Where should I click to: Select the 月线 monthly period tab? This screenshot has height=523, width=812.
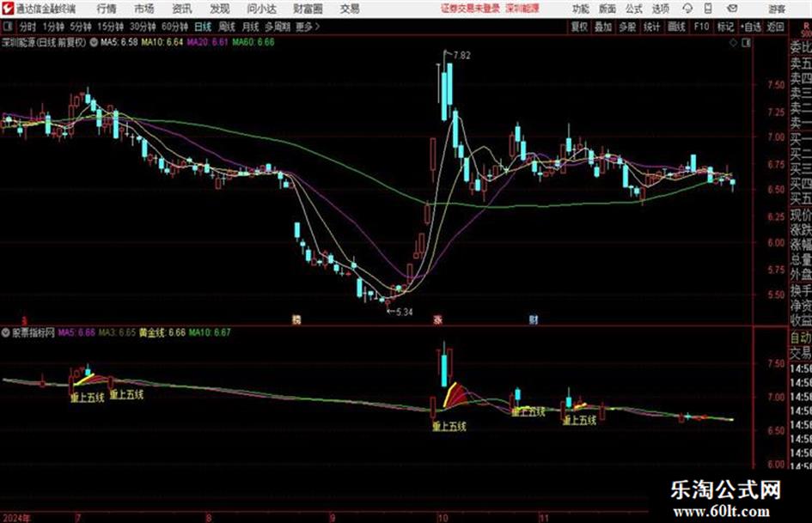tap(251, 27)
